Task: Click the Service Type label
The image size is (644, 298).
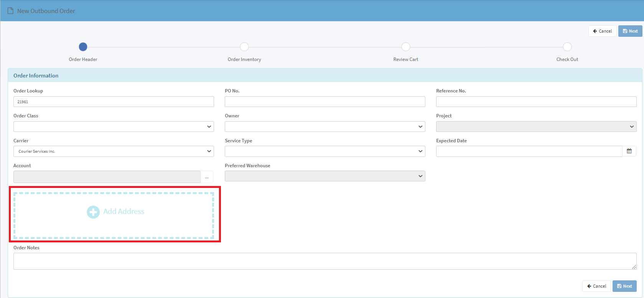Action: [239, 141]
